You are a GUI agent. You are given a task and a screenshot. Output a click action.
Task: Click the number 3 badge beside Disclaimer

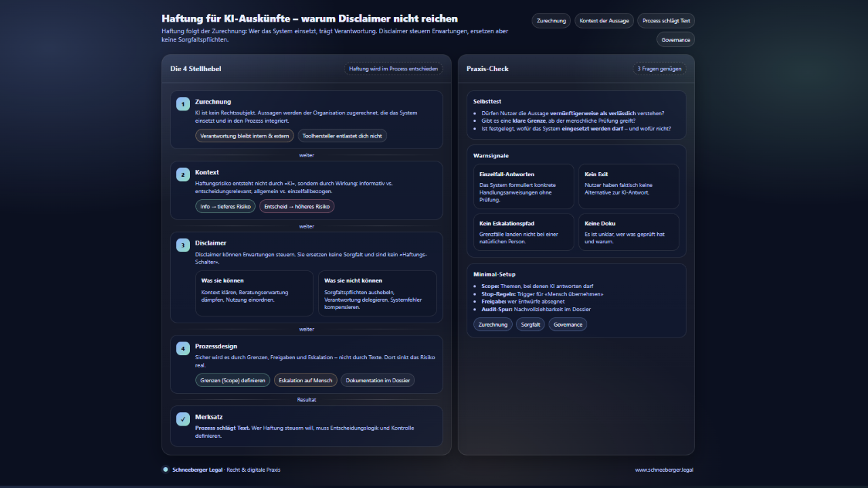click(183, 245)
